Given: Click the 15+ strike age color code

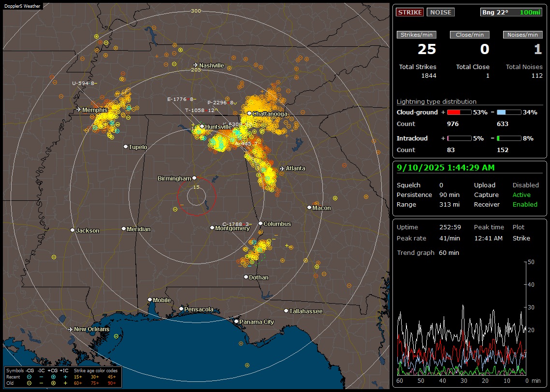Looking at the screenshot, I should [x=78, y=377].
